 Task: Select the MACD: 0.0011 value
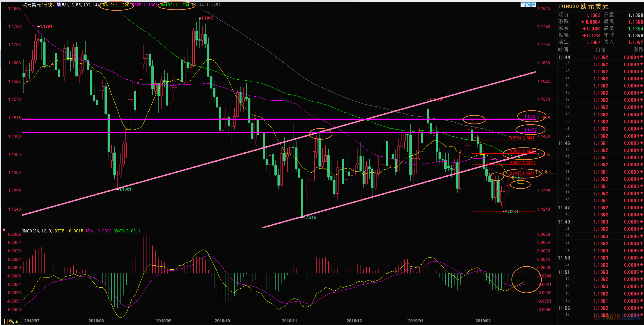tap(127, 231)
